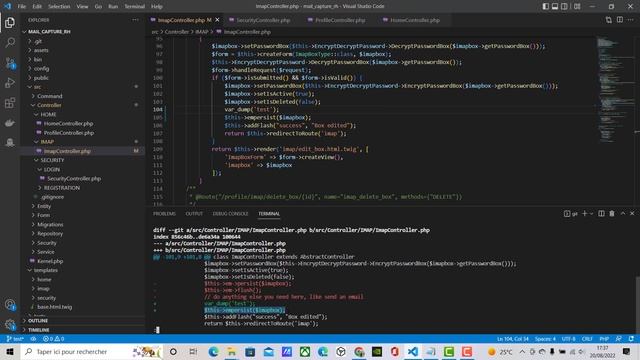
Task: Click the git branch indicator in the status bar
Action: (x=15, y=339)
